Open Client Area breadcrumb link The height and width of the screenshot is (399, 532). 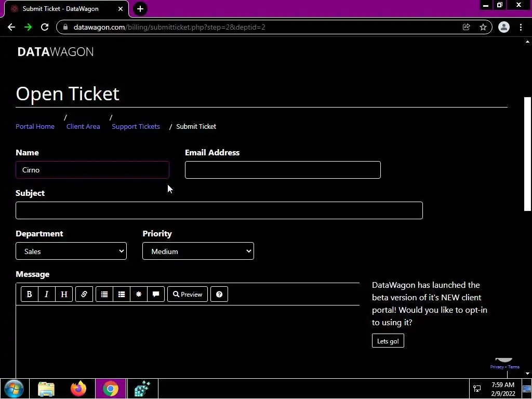pyautogui.click(x=83, y=126)
